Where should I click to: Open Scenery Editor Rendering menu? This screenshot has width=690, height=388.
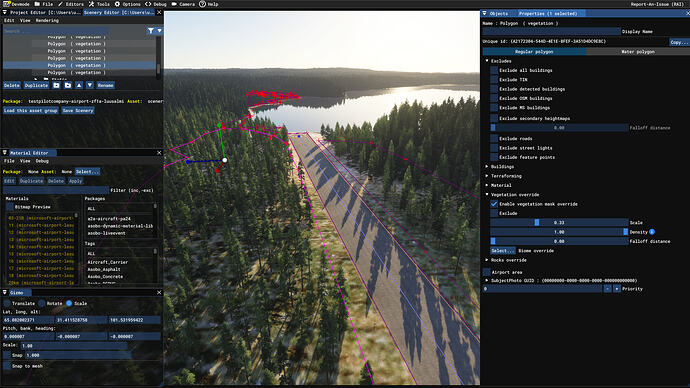(47, 20)
